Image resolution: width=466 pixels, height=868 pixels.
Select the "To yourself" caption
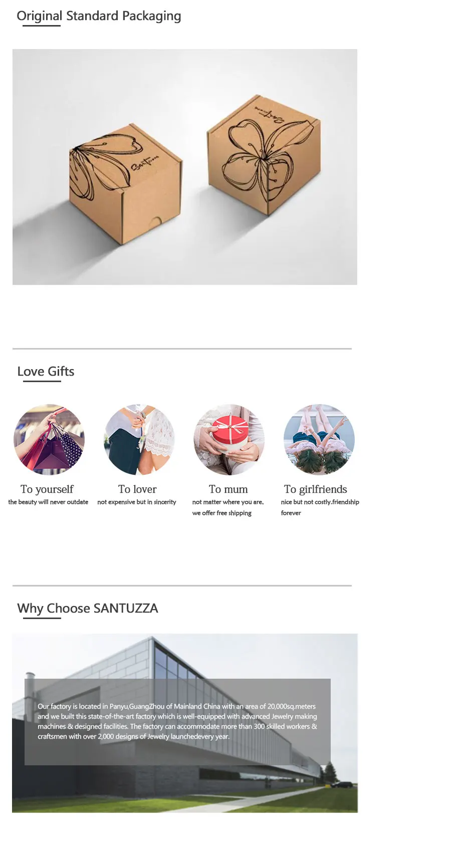pyautogui.click(x=47, y=489)
